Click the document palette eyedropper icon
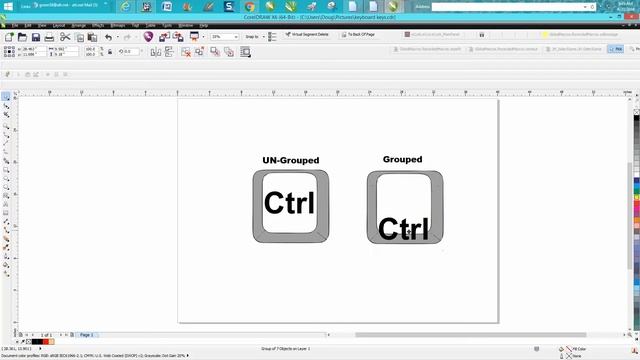The height and width of the screenshot is (360, 640). tap(23, 342)
